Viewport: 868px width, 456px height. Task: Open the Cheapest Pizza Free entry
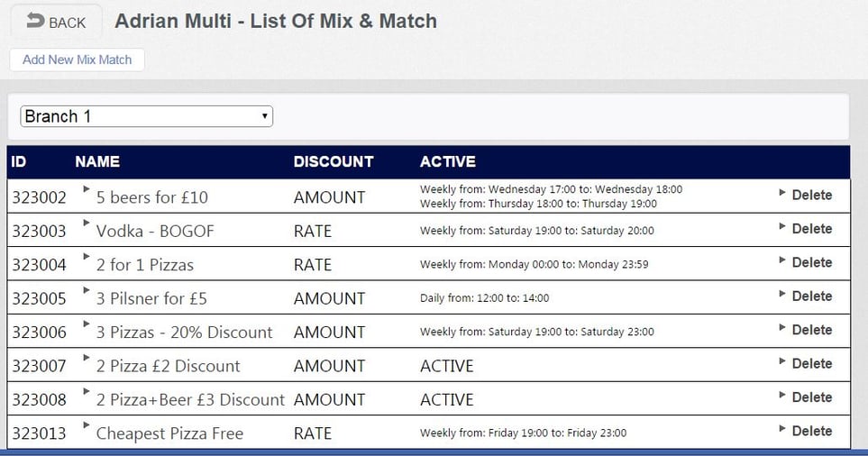(x=169, y=433)
